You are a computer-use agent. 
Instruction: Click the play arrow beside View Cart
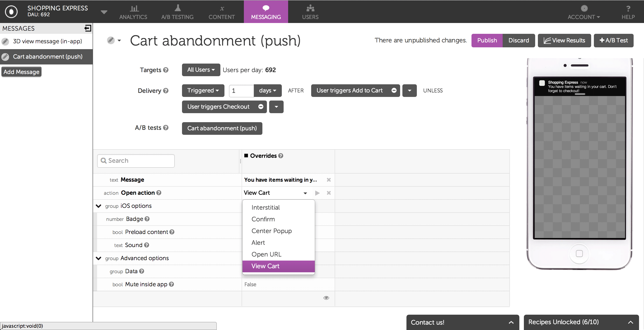(x=317, y=193)
